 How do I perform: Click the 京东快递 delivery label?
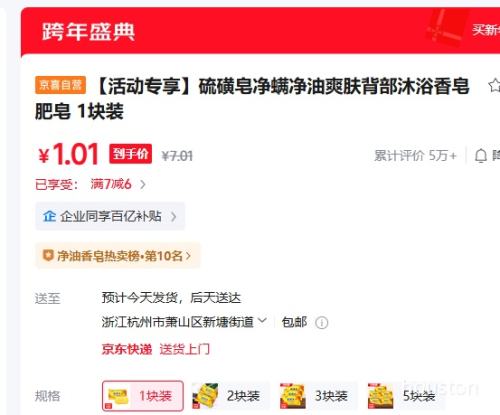[x=127, y=349]
